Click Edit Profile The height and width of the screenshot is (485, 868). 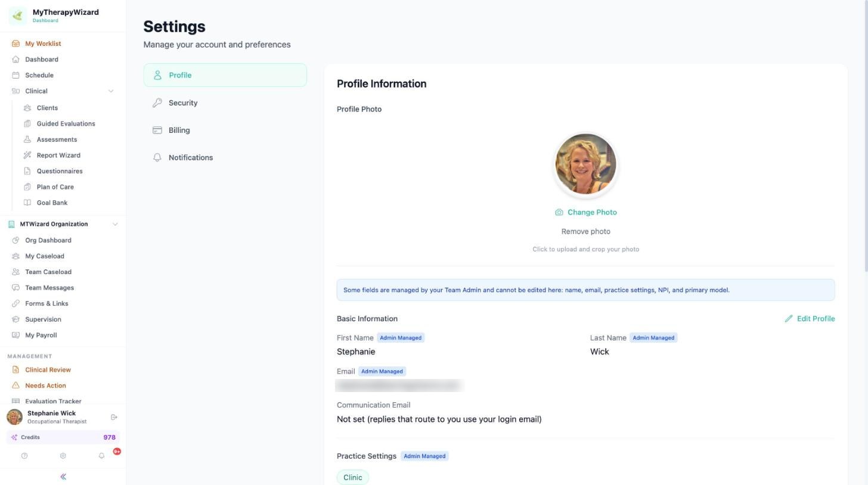coord(810,319)
